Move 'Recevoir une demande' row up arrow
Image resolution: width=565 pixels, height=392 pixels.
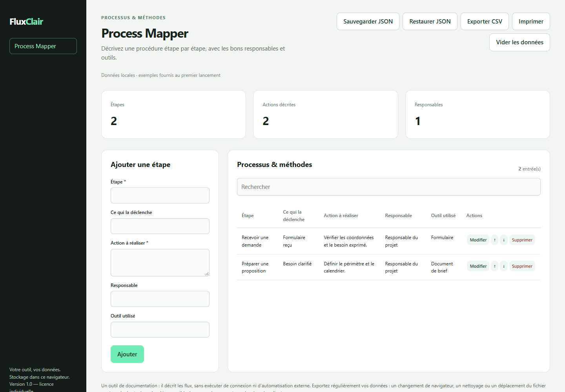[495, 240]
